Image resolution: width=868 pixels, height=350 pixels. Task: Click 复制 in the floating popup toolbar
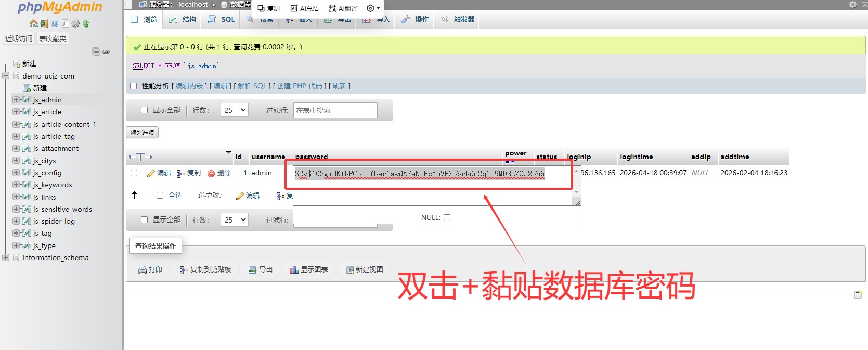pyautogui.click(x=269, y=8)
